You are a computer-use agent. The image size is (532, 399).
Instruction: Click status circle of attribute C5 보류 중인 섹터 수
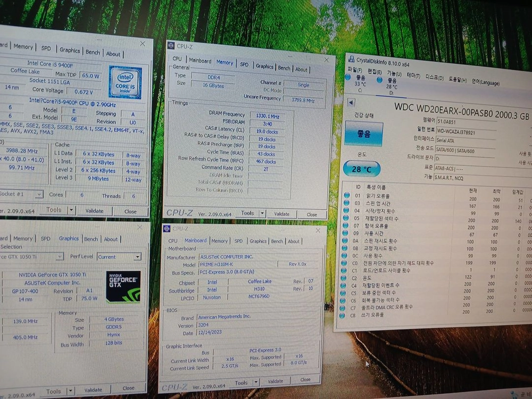point(343,293)
